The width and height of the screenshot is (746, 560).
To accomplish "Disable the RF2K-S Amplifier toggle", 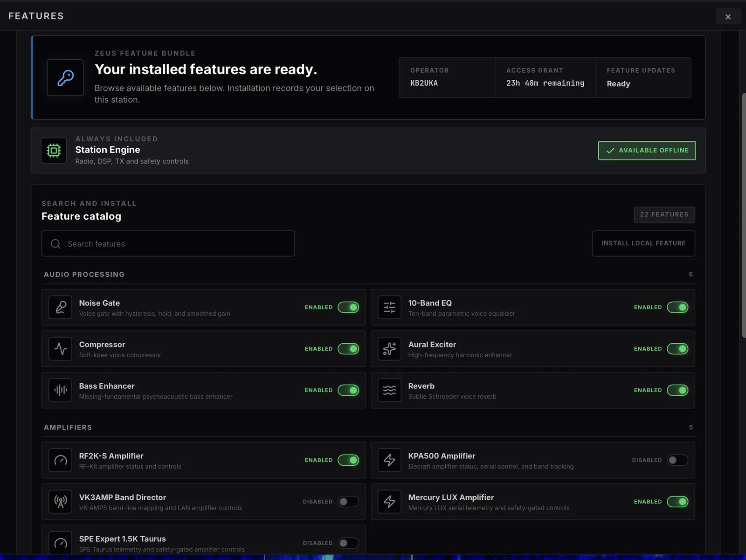I will [348, 460].
